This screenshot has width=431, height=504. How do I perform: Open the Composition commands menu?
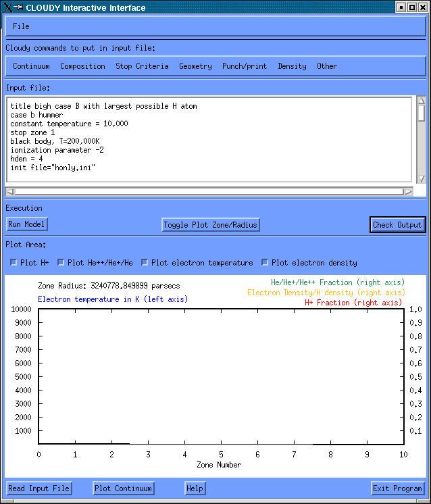pyautogui.click(x=82, y=66)
